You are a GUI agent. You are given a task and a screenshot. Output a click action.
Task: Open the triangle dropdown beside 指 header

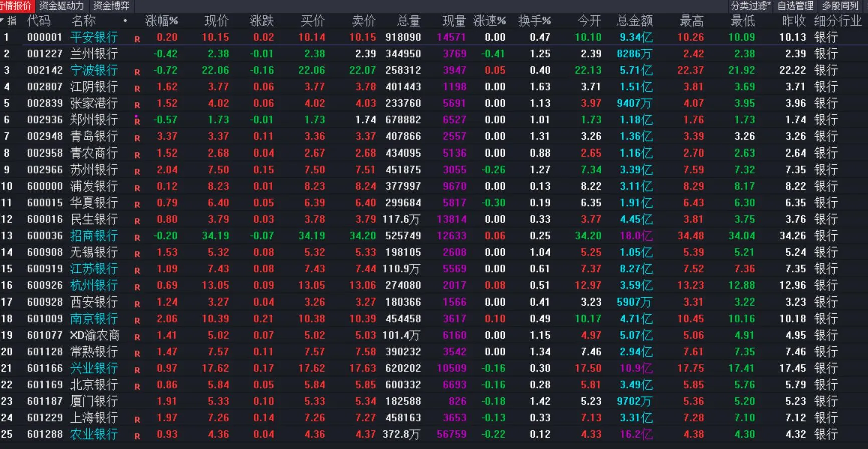[x=3, y=20]
